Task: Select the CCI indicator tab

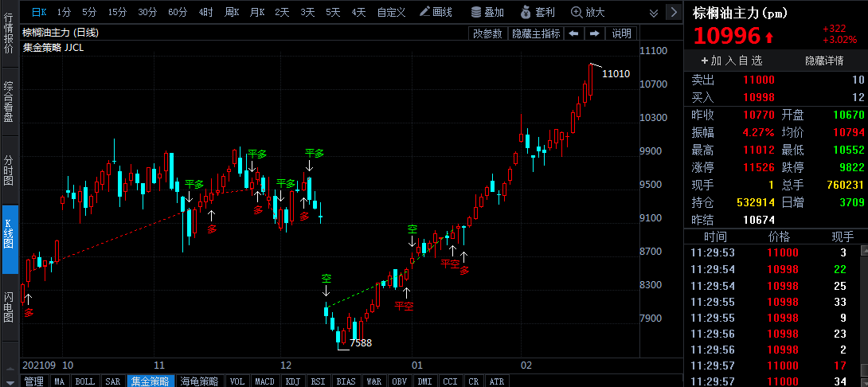Action: pyautogui.click(x=451, y=381)
